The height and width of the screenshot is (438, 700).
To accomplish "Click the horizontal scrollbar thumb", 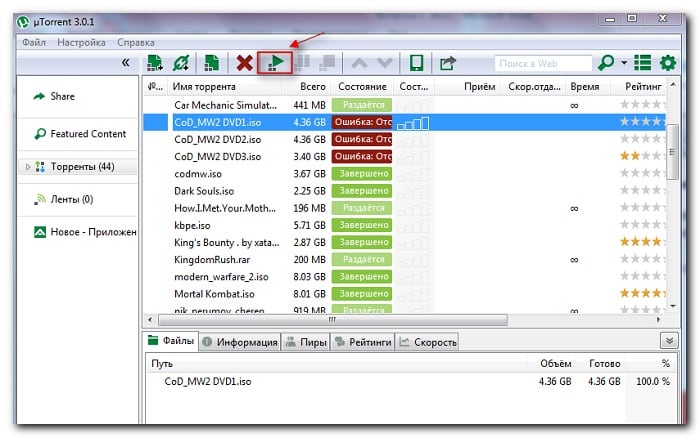I will [333, 320].
